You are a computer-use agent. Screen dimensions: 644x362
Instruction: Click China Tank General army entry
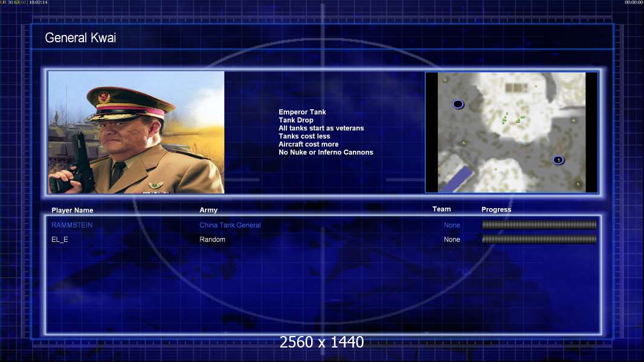click(230, 225)
